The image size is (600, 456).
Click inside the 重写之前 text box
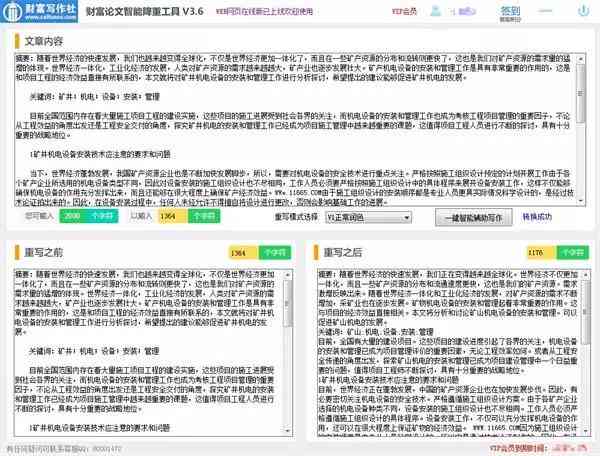tap(149, 353)
